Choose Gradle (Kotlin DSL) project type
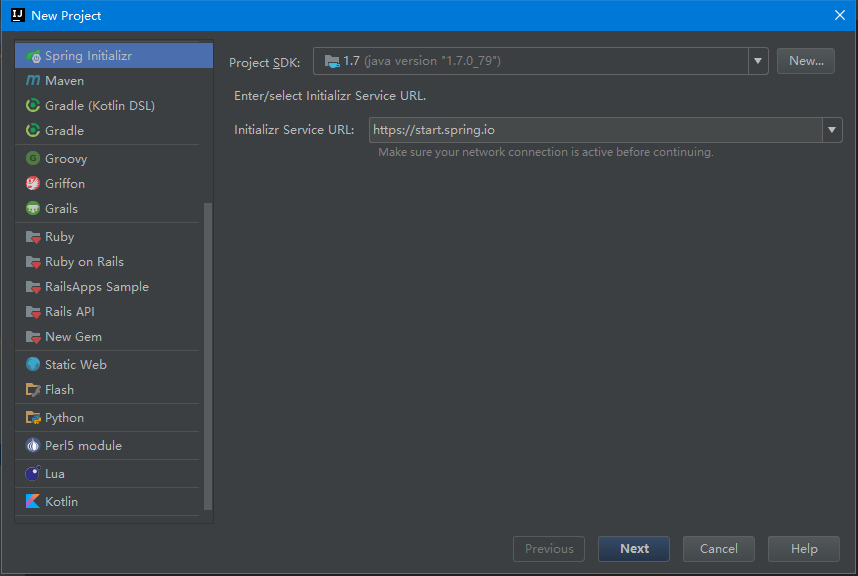 (114, 105)
